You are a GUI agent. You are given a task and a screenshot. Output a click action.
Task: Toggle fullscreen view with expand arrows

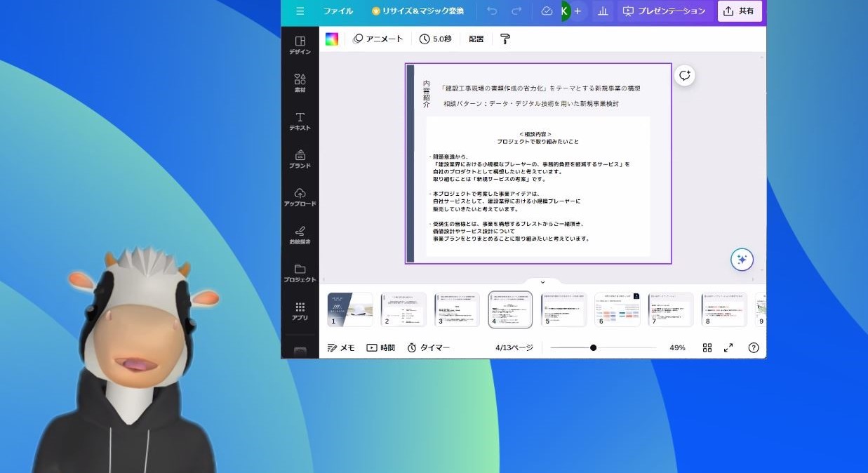point(728,348)
